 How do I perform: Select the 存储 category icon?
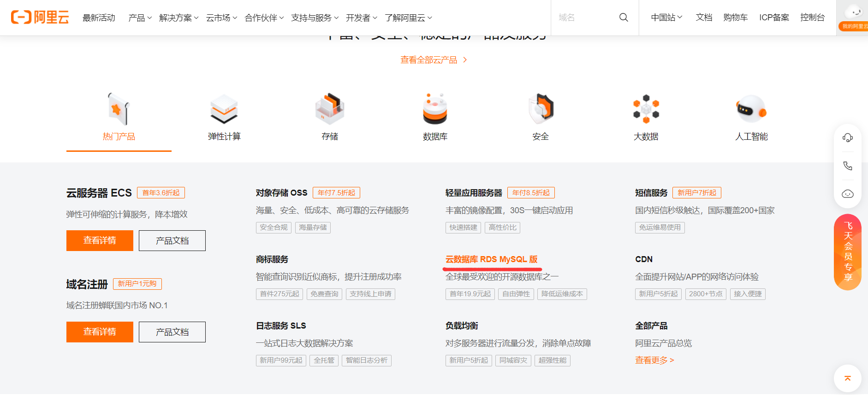point(330,109)
